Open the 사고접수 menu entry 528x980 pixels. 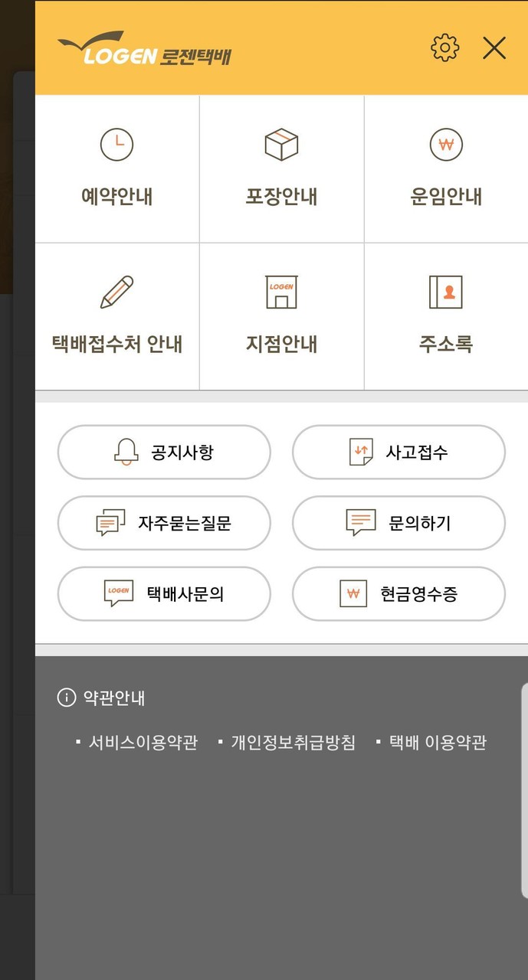click(x=398, y=452)
